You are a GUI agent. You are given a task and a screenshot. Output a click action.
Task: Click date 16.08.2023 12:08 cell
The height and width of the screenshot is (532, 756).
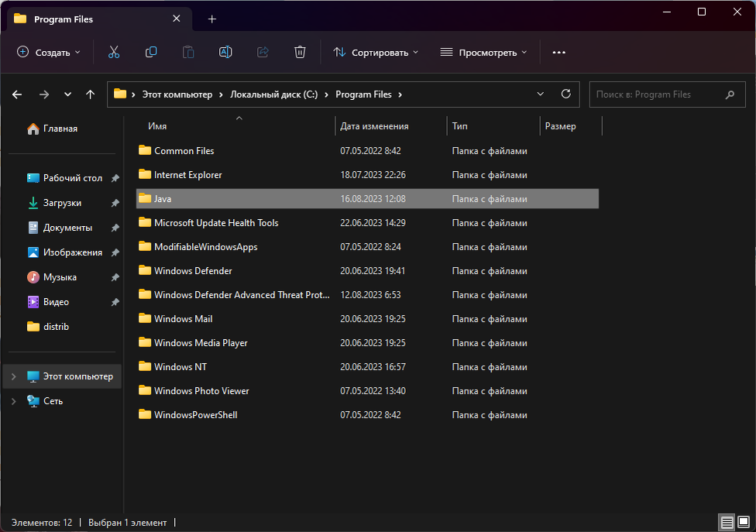click(373, 198)
